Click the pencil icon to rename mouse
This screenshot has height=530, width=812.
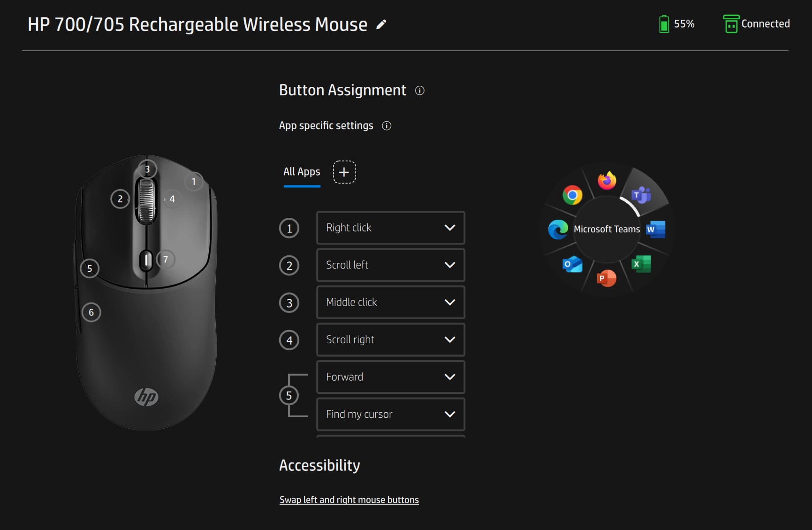pos(381,24)
